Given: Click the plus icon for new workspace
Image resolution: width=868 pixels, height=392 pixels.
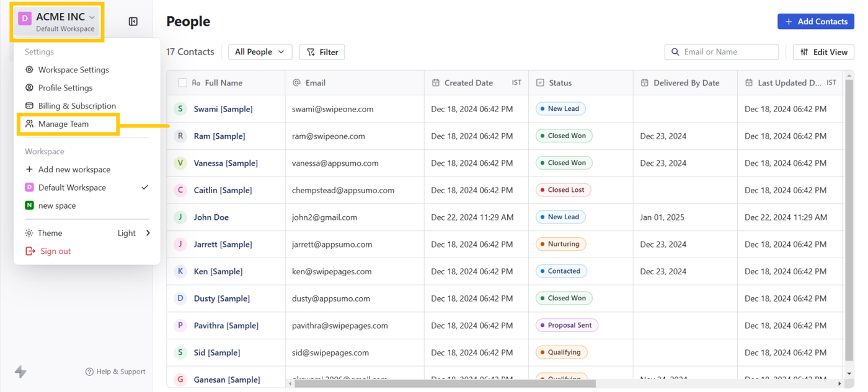Looking at the screenshot, I should pos(29,170).
